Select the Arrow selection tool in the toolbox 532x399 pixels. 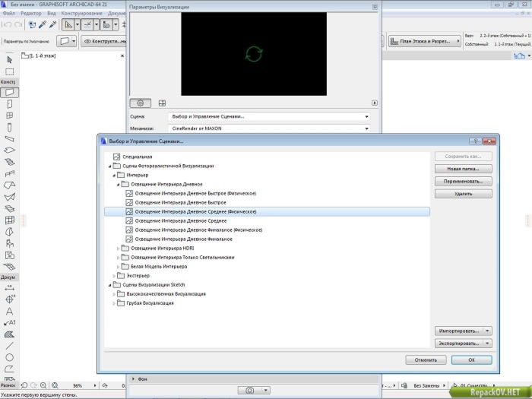(x=9, y=60)
